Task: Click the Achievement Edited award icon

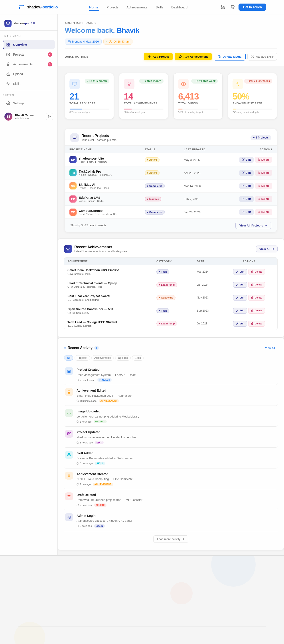Action: point(69,392)
